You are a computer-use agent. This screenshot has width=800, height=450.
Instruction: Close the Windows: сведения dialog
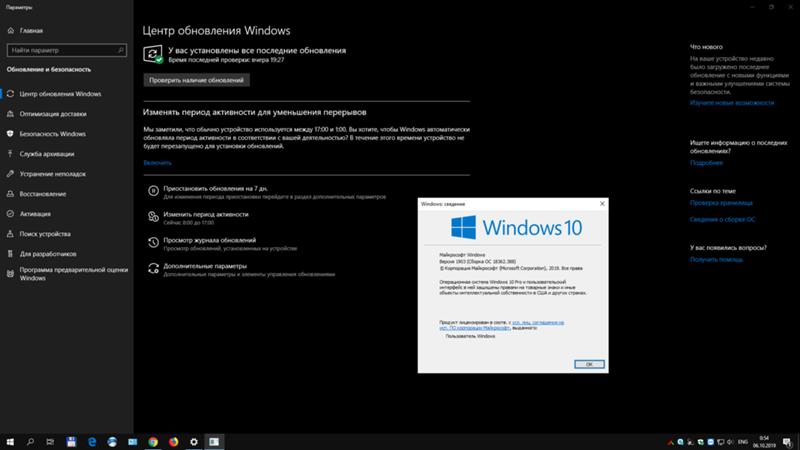[602, 204]
